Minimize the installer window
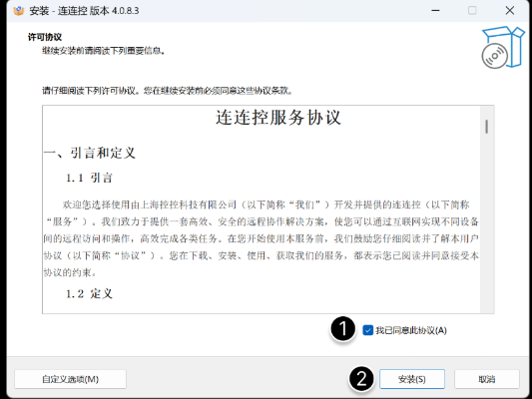532x399 pixels. tap(435, 11)
